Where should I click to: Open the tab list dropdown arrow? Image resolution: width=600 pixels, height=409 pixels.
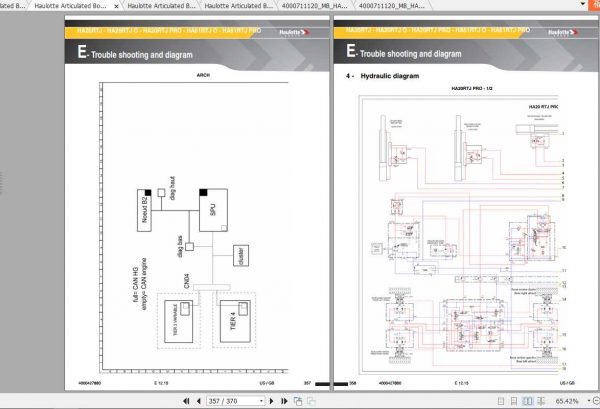click(582, 4)
